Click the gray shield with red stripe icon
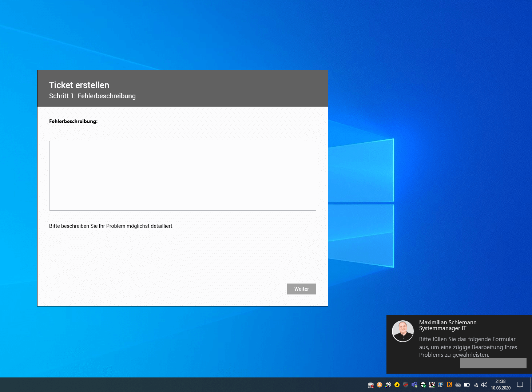532x392 pixels. [x=406, y=385]
